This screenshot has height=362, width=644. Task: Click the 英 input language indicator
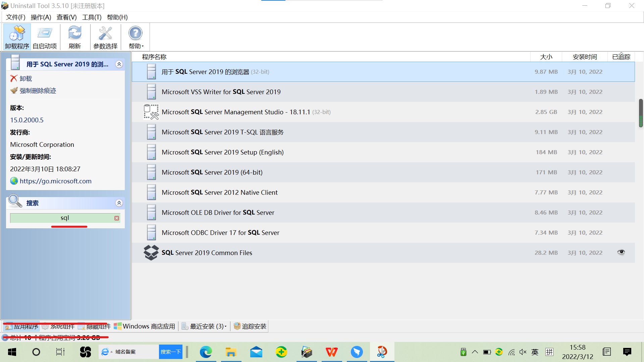[x=535, y=352]
